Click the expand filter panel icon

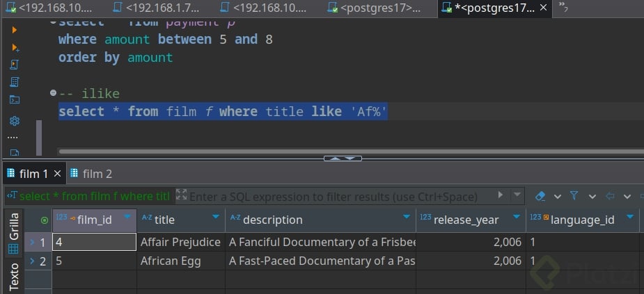[x=182, y=195]
